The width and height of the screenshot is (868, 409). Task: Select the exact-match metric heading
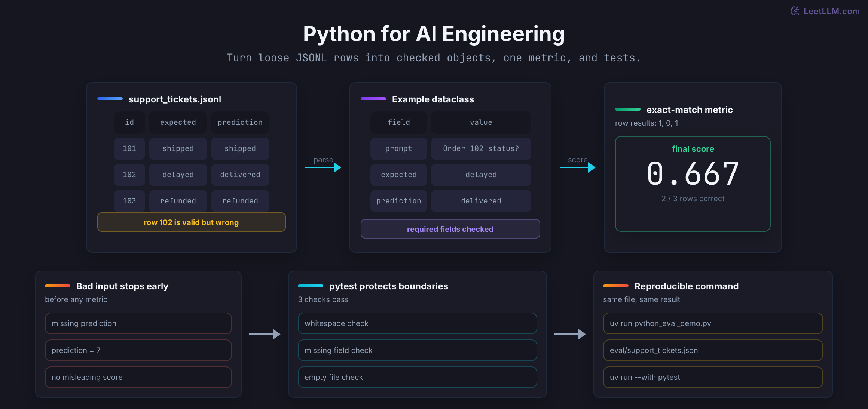[690, 110]
